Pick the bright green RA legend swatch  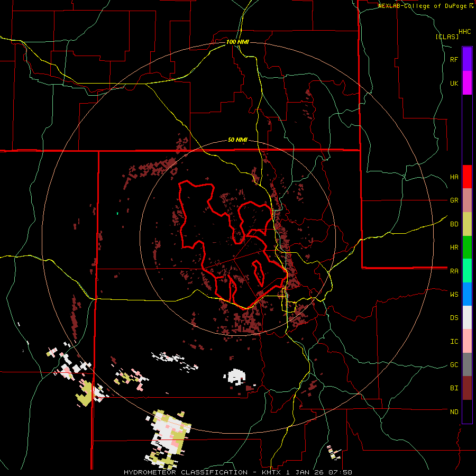click(467, 271)
